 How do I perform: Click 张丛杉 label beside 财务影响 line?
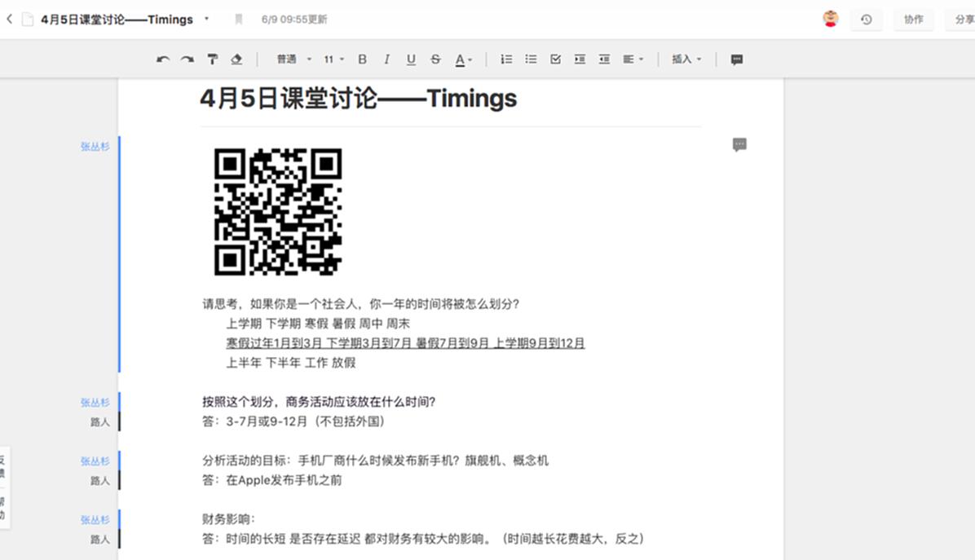(95, 519)
